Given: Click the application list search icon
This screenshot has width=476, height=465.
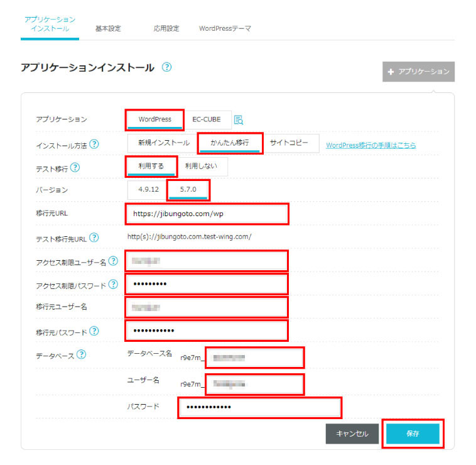Looking at the screenshot, I should point(239,120).
